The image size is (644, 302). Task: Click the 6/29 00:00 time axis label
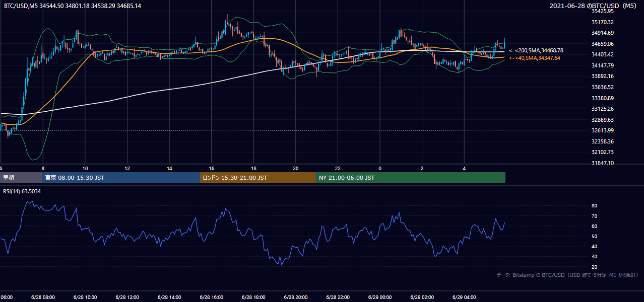(x=379, y=297)
